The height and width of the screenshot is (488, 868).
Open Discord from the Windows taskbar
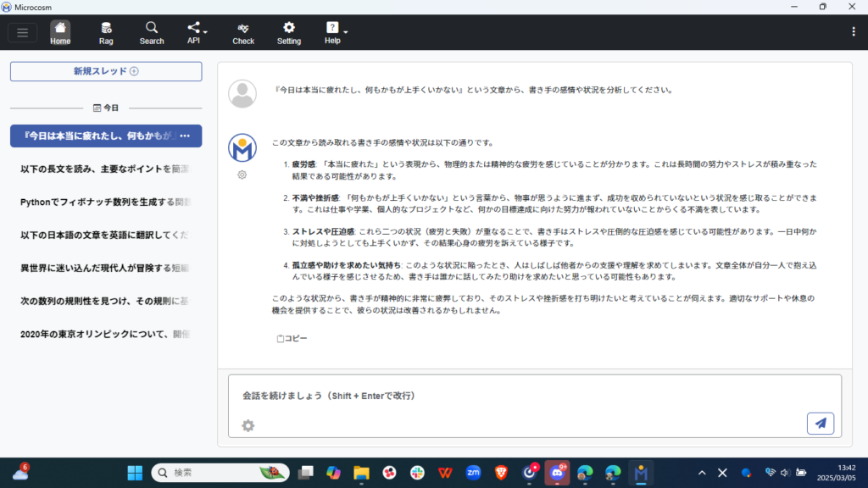[x=558, y=473]
